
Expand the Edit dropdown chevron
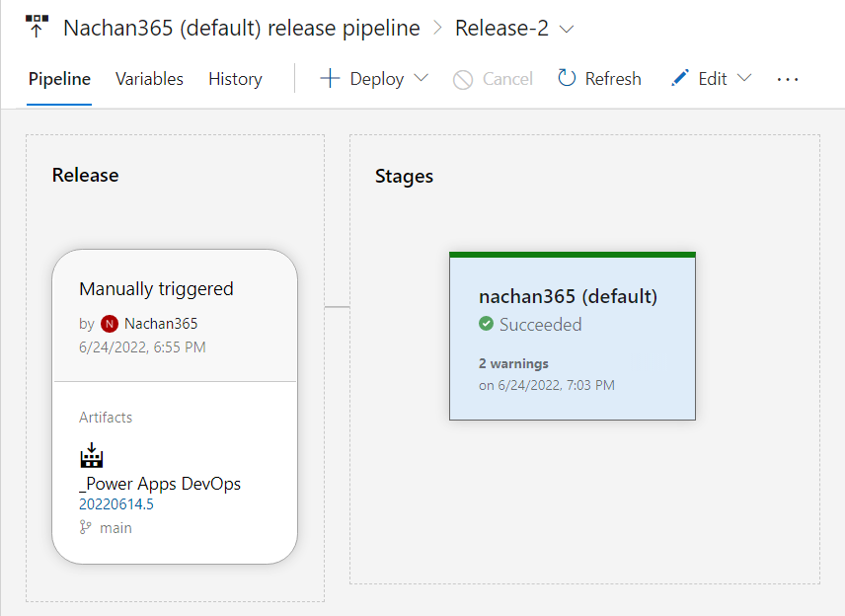click(744, 79)
